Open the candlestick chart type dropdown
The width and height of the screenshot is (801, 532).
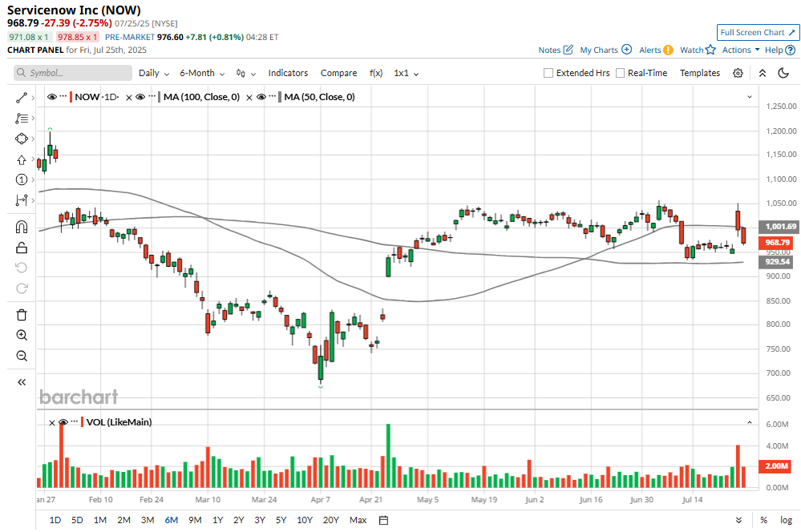[245, 73]
